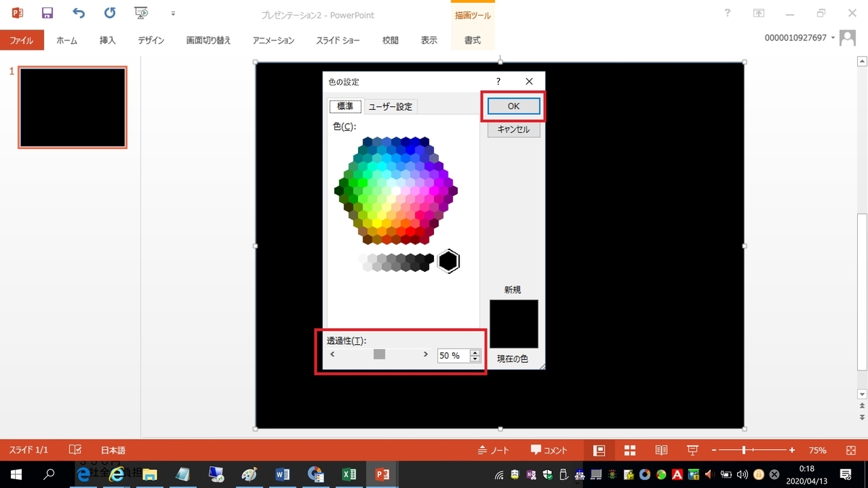Click the left arrow of 透過性 slider
868x488 pixels.
333,354
